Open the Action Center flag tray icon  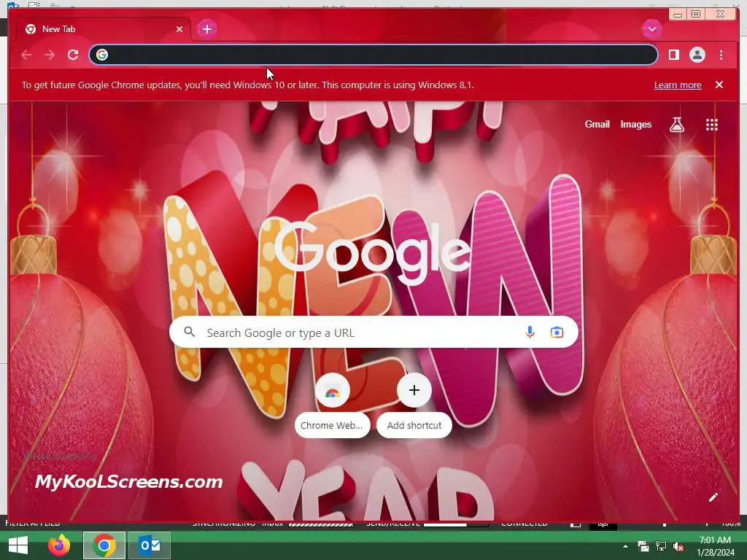pyautogui.click(x=643, y=546)
